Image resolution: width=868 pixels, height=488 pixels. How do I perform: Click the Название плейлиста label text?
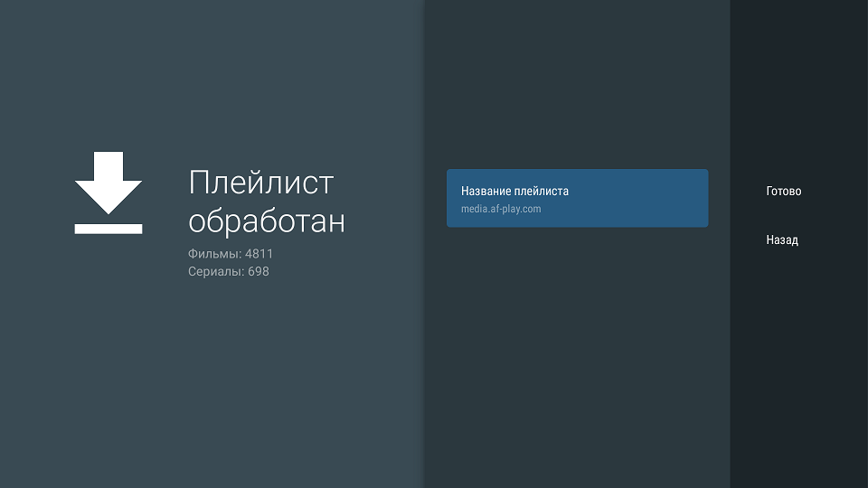(x=514, y=192)
